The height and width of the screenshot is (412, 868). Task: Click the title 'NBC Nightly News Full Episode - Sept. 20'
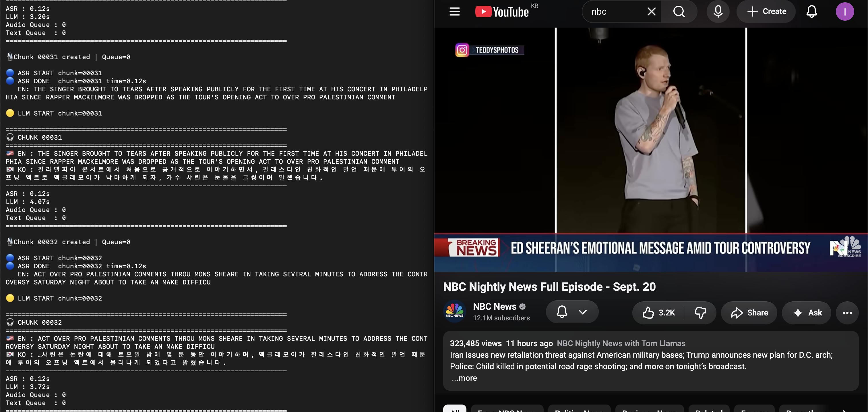[x=549, y=286]
